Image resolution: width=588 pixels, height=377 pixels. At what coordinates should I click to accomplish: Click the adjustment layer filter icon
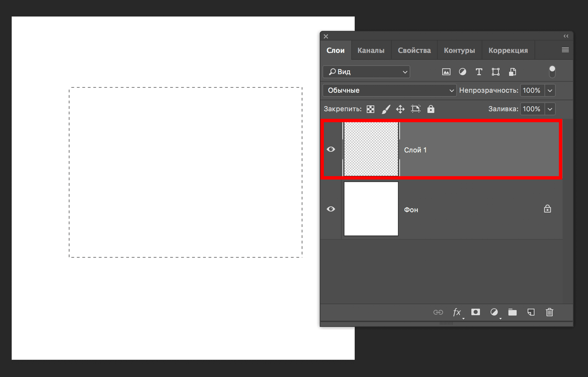(x=463, y=72)
